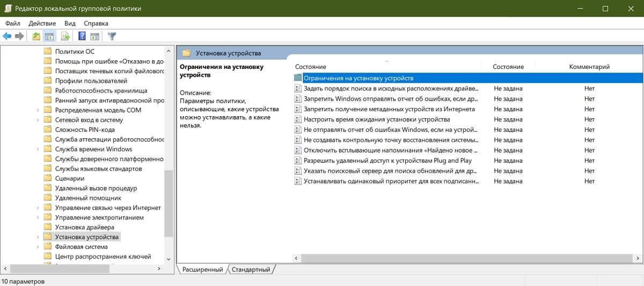This screenshot has height=286, width=644.
Task: Expand 'Распределенная модель COM' tree node
Action: 38,110
